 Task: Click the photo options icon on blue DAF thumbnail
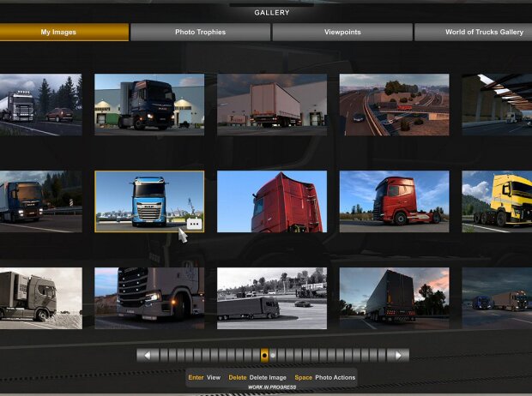tap(194, 224)
